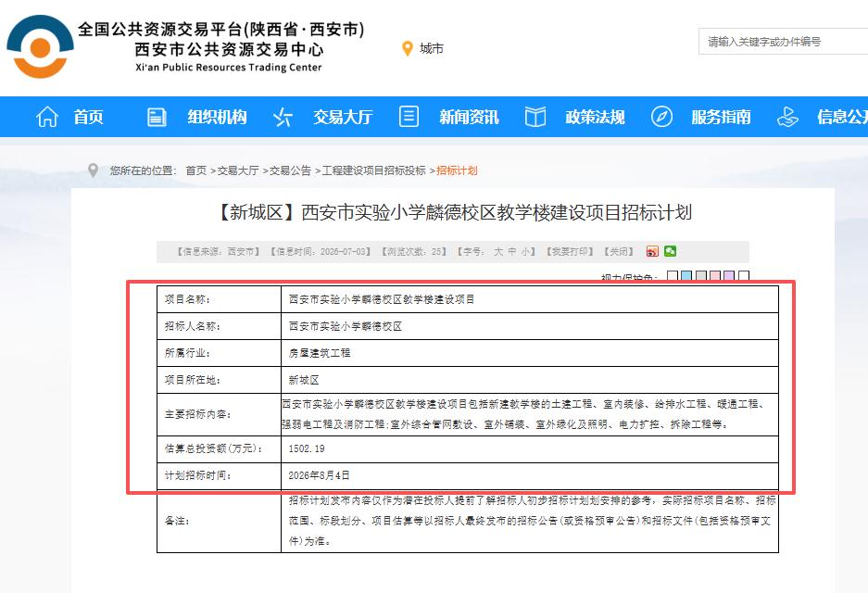This screenshot has width=868, height=593.
Task: Click the 主要招标内容 label cell
Action: pos(220,415)
